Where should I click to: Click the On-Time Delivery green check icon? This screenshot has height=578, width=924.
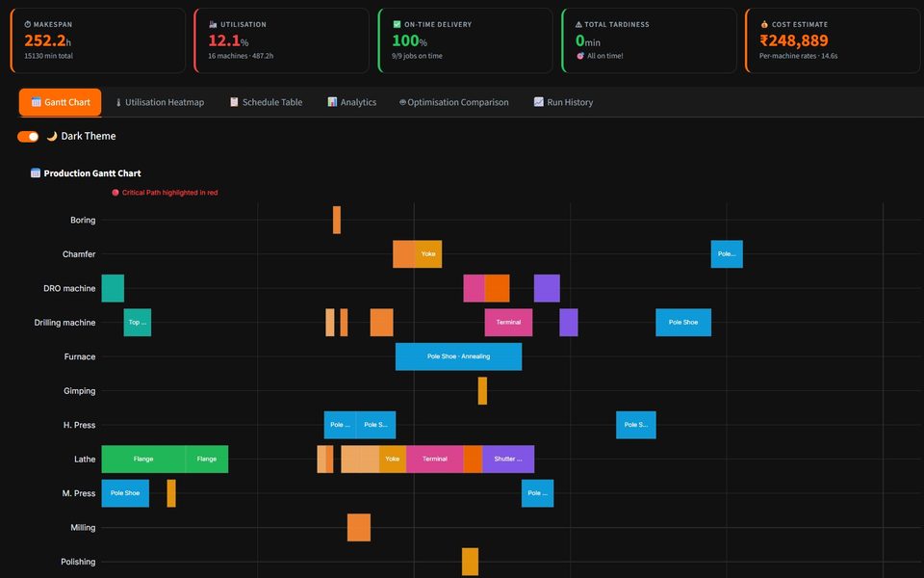pyautogui.click(x=397, y=24)
